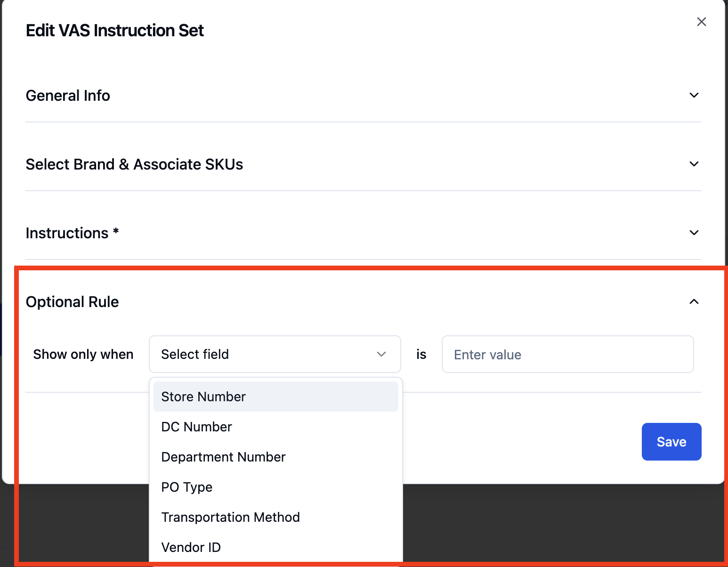Expand Select Brand & Associate SKUs chevron
This screenshot has height=567, width=728.
[x=694, y=164]
